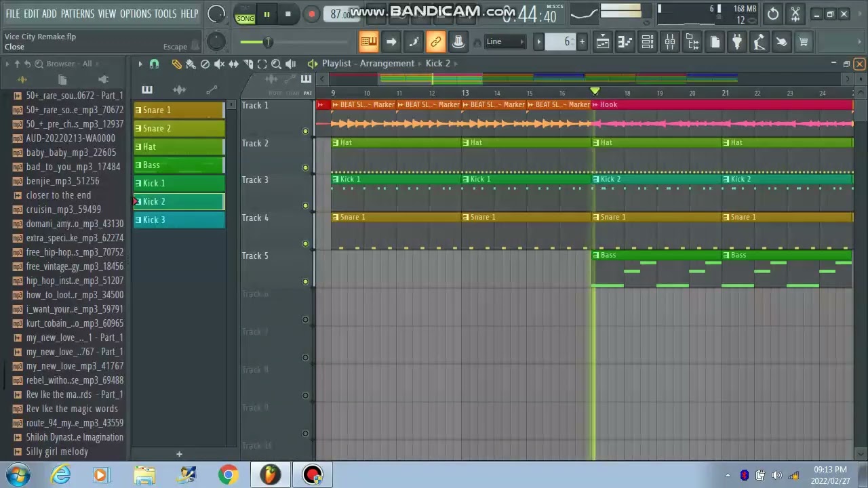868x488 pixels.
Task: Click the tempo field showing 87
Action: tap(340, 14)
